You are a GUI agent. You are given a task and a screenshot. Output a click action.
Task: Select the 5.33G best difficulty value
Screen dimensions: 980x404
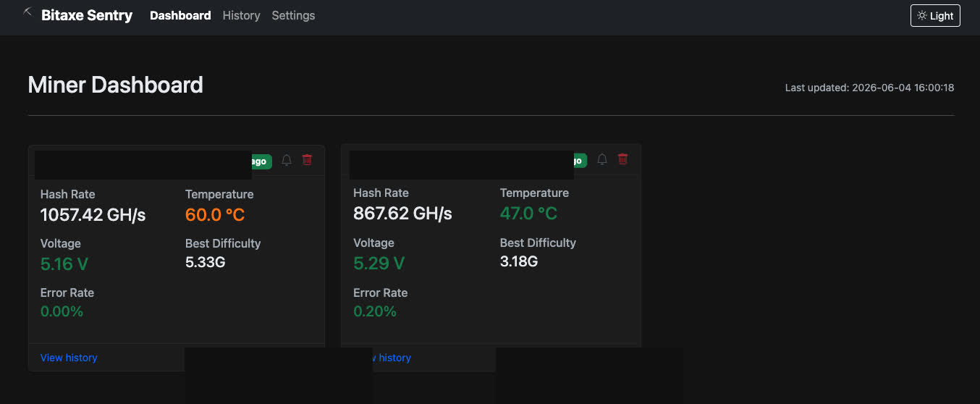(206, 262)
